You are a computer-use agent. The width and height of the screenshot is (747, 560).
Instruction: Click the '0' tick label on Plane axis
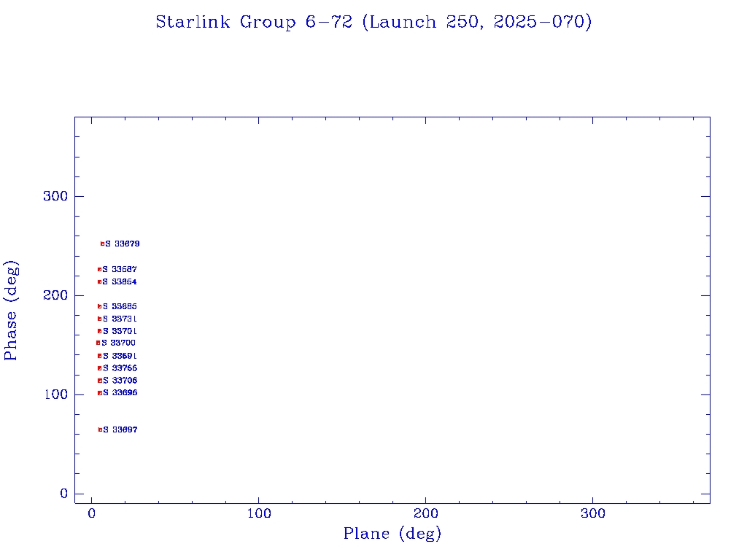[x=91, y=514]
